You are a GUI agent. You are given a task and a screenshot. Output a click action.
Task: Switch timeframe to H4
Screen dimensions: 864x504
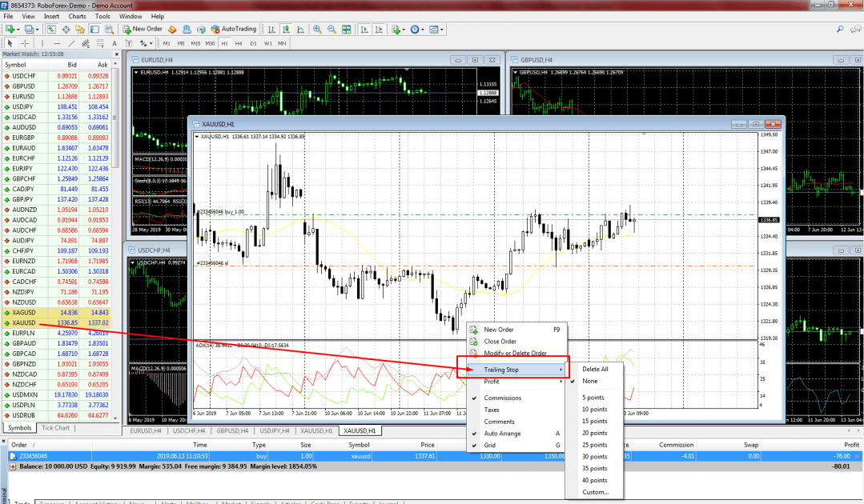click(239, 43)
